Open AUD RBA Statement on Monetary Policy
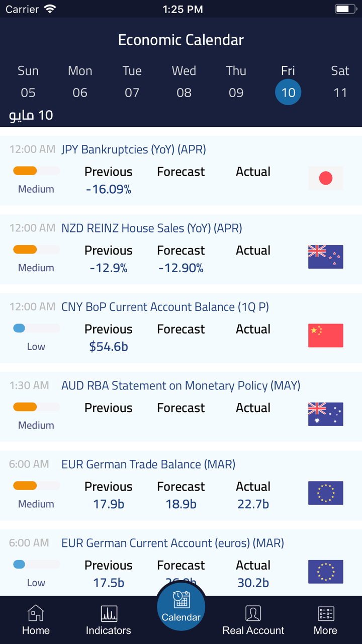The height and width of the screenshot is (644, 362). coord(181,386)
